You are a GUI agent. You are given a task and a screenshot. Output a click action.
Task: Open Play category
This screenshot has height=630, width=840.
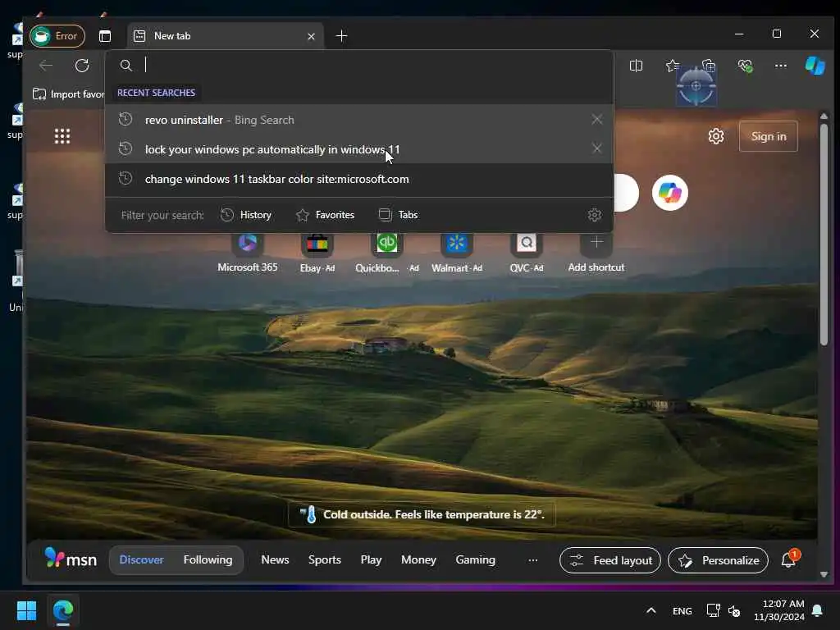click(x=371, y=559)
